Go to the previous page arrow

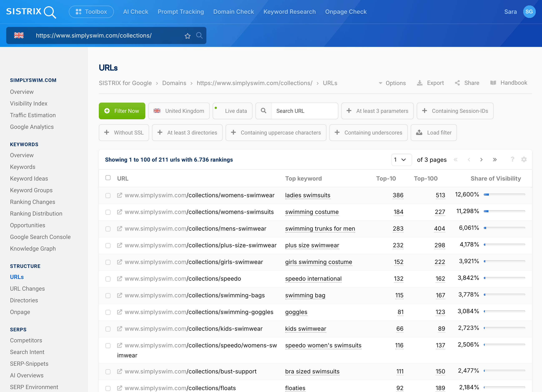click(469, 160)
